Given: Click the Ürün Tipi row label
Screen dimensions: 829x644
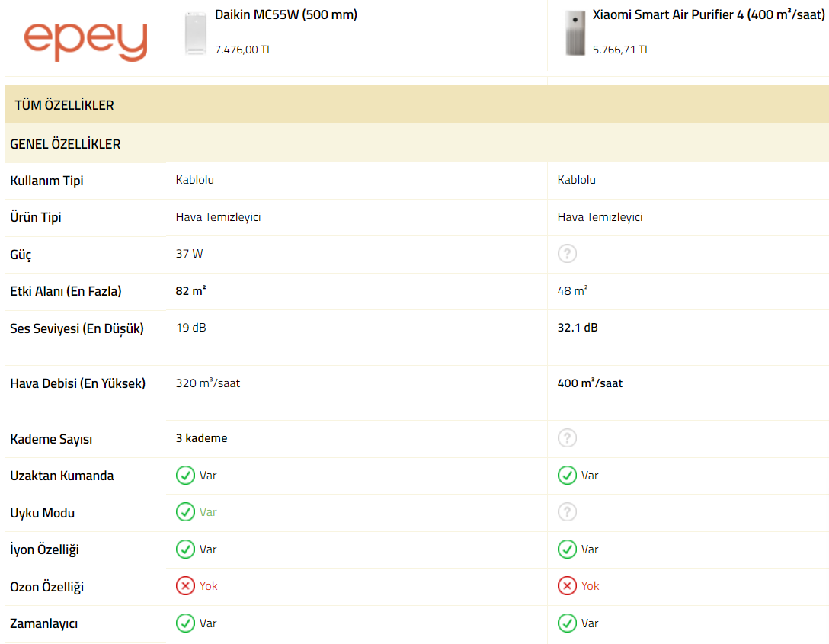Looking at the screenshot, I should 35,217.
